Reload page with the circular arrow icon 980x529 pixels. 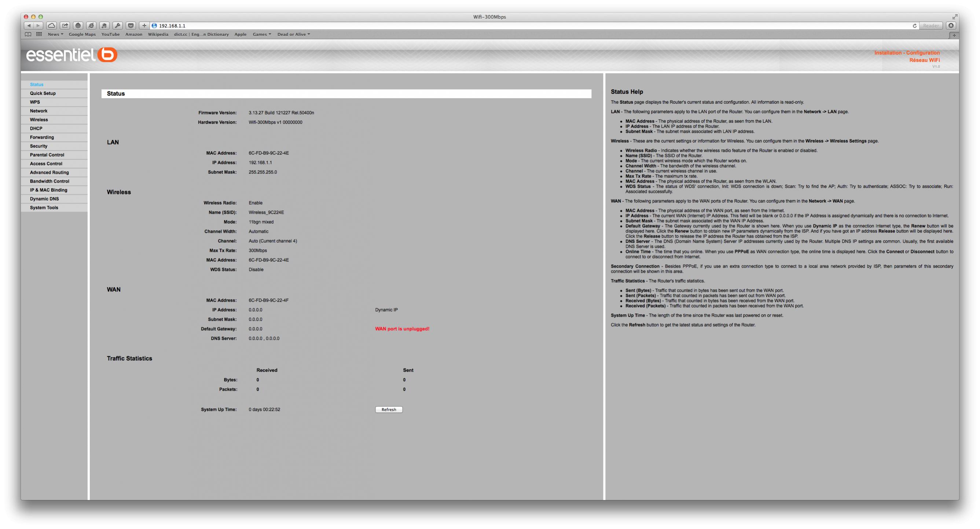(x=915, y=26)
